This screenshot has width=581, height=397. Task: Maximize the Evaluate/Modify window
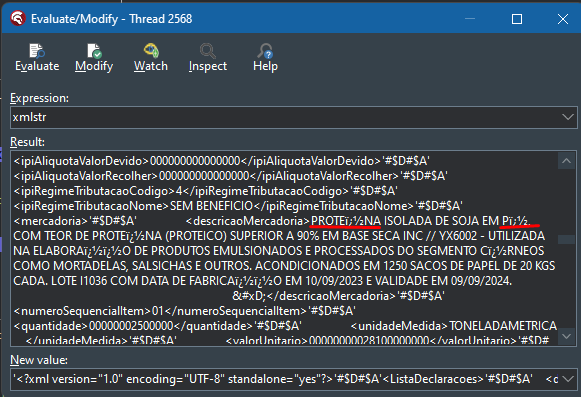[517, 19]
